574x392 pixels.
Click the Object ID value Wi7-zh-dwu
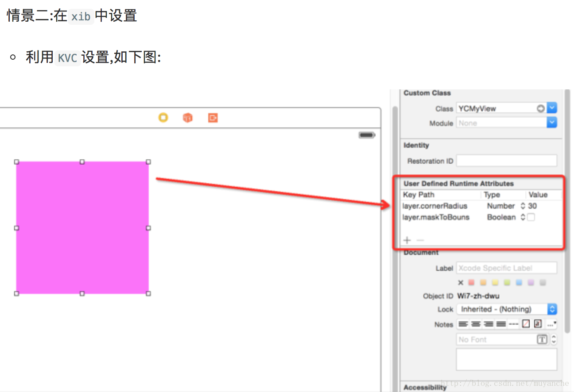(x=478, y=296)
